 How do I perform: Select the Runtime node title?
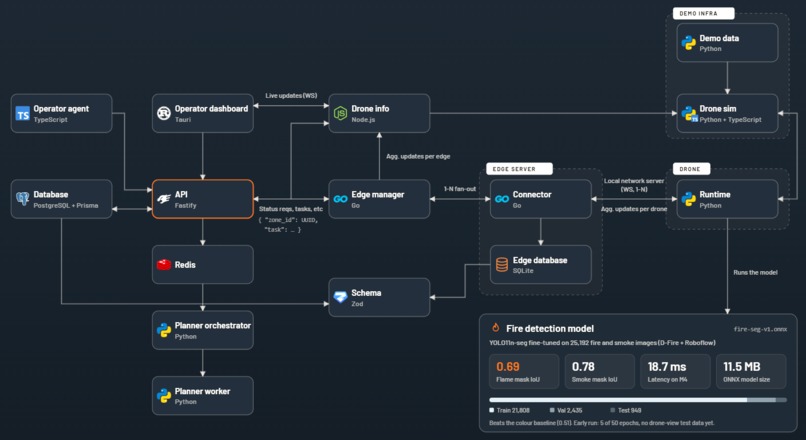tap(715, 195)
